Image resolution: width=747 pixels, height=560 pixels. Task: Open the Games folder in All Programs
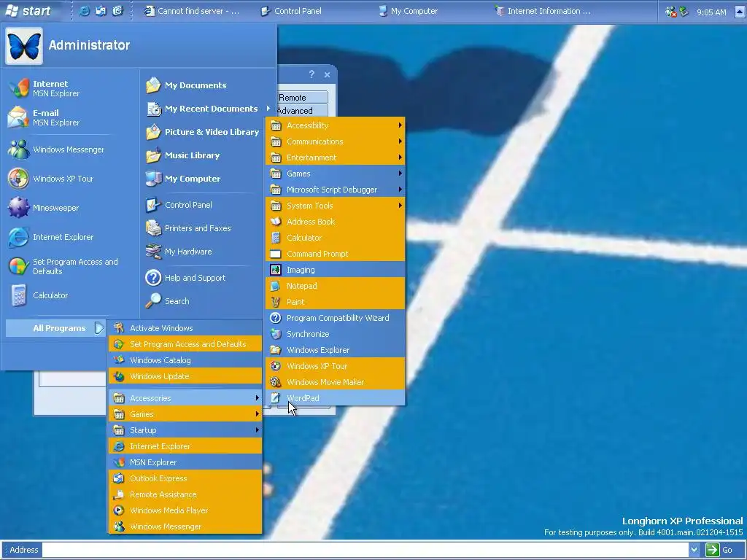185,414
